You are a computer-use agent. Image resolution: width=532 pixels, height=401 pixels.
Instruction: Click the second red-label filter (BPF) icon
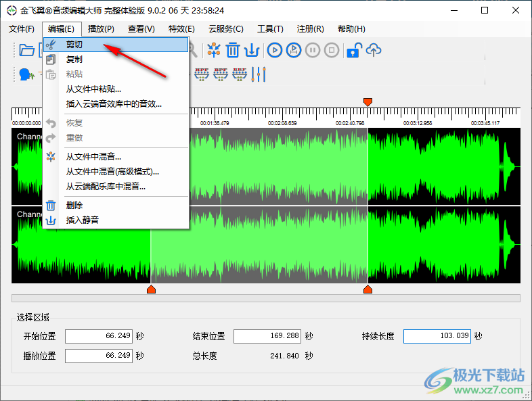pos(221,74)
